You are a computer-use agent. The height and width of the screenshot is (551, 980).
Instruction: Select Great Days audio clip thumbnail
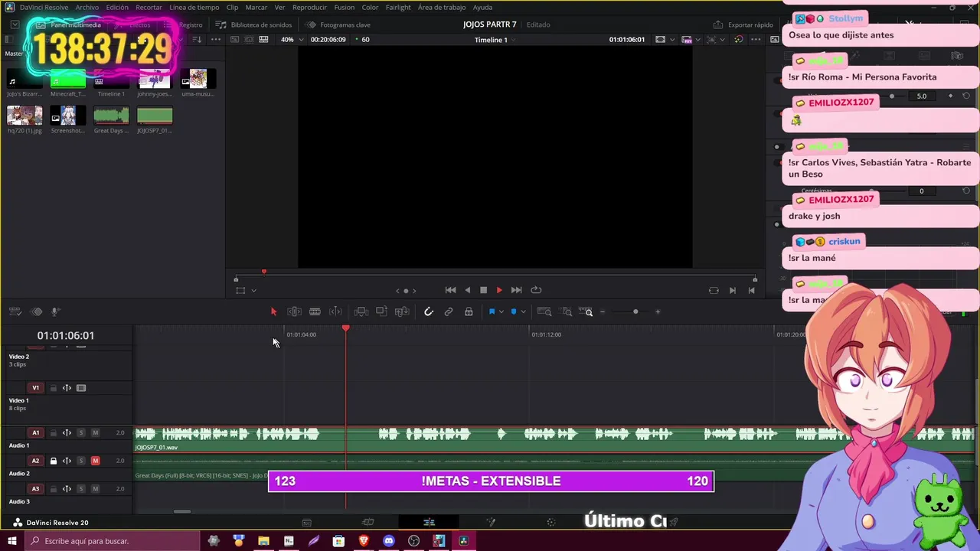pyautogui.click(x=111, y=116)
